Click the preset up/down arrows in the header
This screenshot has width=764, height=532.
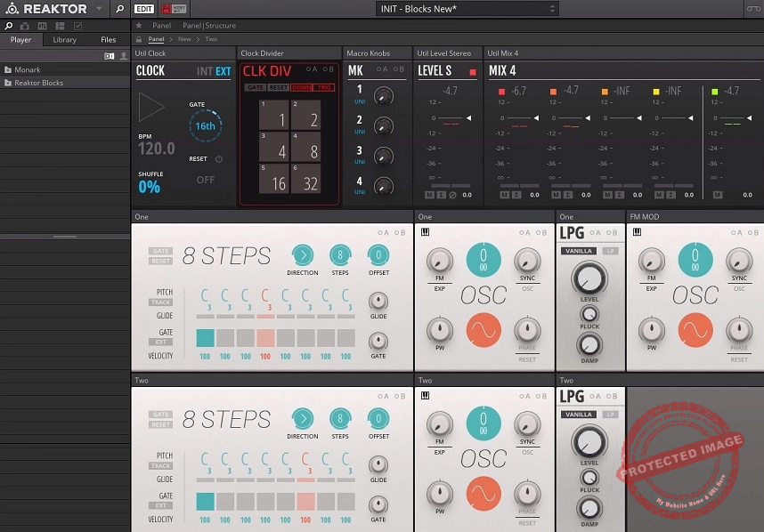pos(552,9)
